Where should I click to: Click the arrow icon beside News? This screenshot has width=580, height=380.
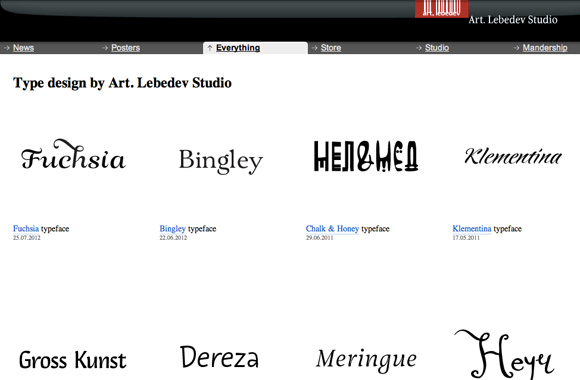pos(7,48)
